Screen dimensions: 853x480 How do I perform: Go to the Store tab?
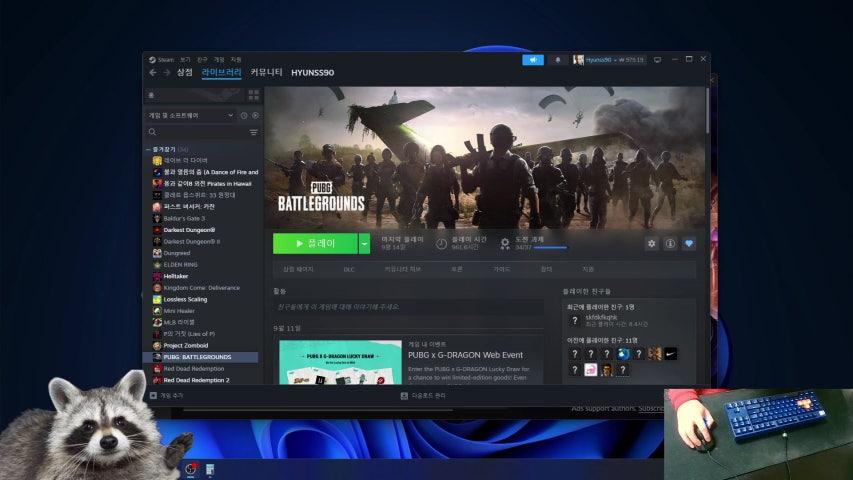[184, 72]
